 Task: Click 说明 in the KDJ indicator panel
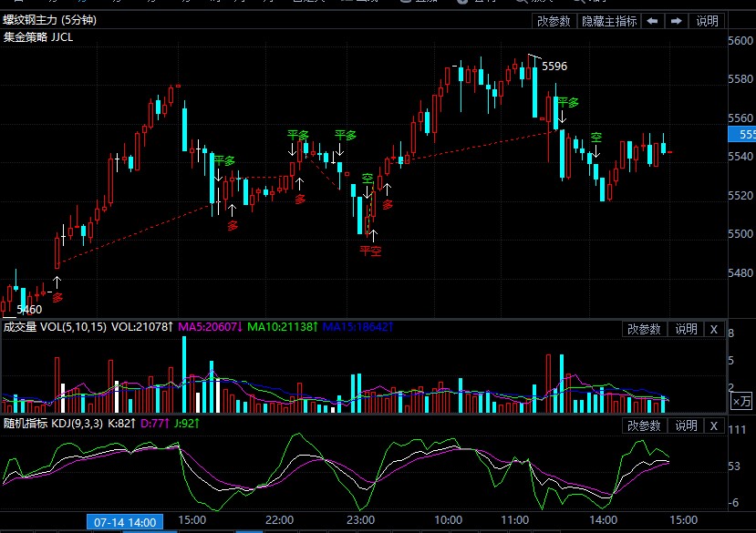coord(686,425)
